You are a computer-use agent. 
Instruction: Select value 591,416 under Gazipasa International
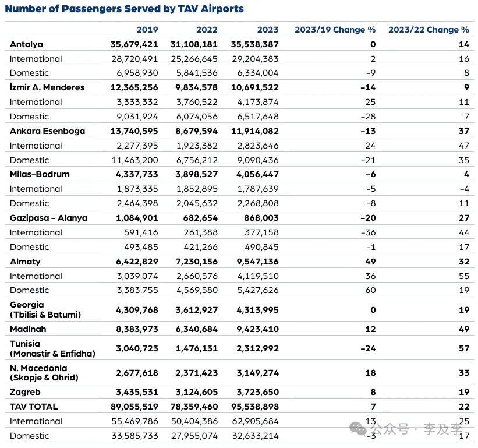pyautogui.click(x=141, y=232)
